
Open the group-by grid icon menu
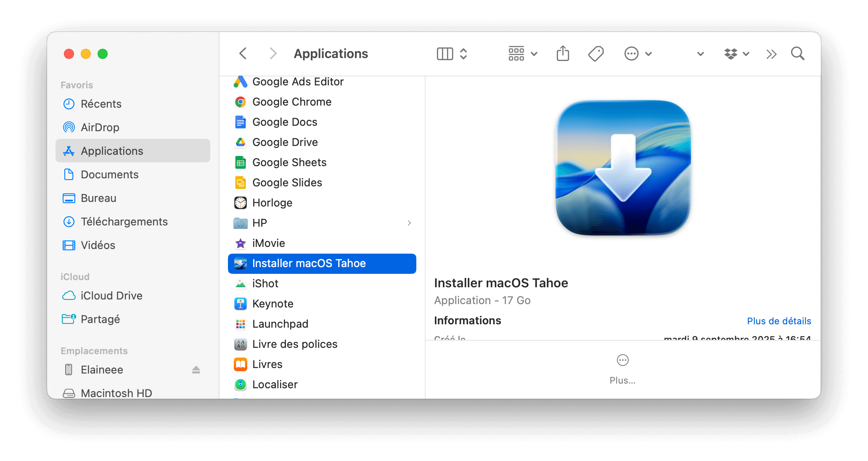(523, 54)
